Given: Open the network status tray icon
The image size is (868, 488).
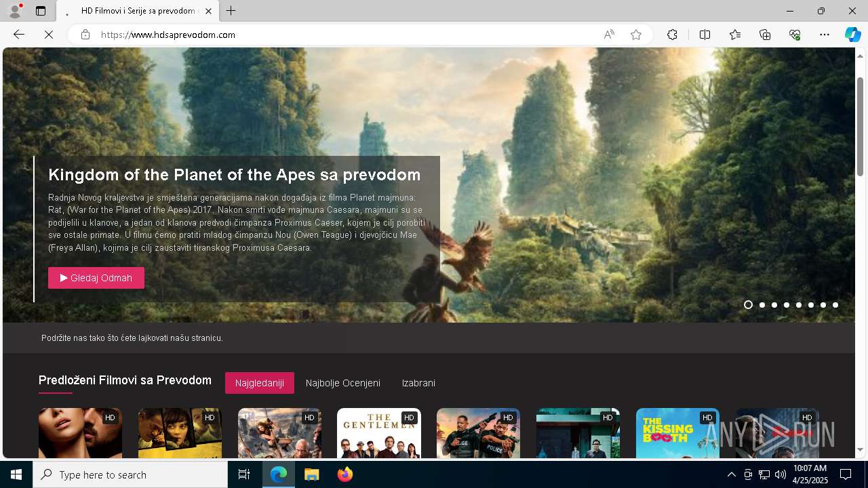Looking at the screenshot, I should (764, 474).
